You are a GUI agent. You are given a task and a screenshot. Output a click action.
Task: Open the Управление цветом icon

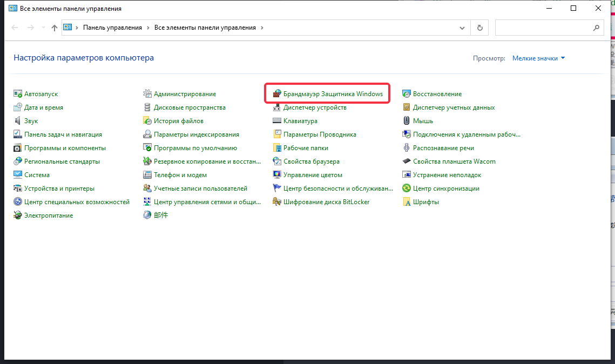coord(277,175)
